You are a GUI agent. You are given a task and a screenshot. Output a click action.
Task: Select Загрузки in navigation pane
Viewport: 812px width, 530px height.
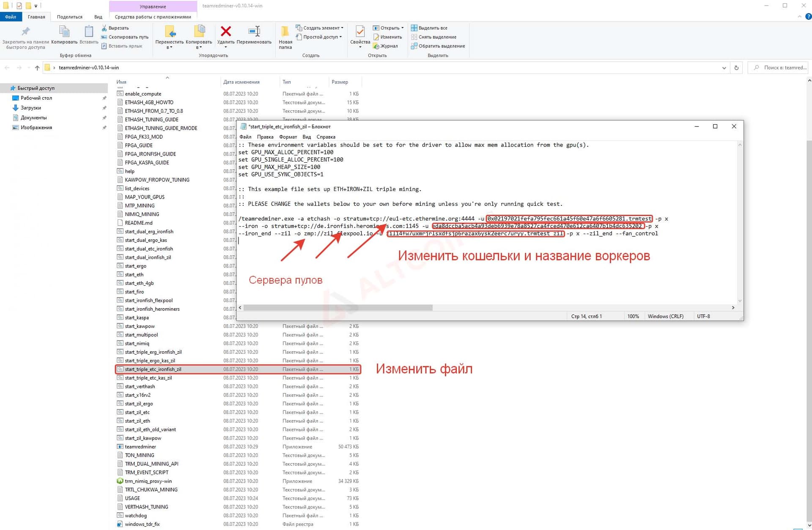click(31, 108)
